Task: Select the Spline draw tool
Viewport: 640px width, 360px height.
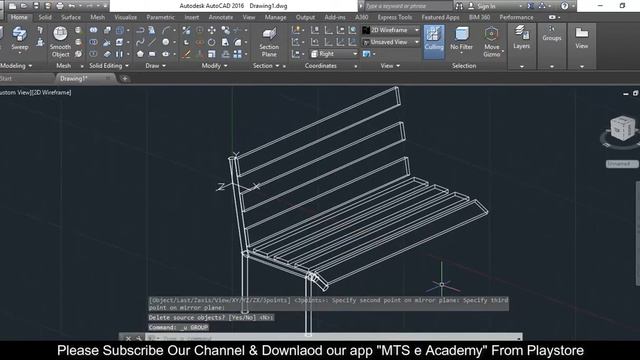Action: click(x=140, y=42)
